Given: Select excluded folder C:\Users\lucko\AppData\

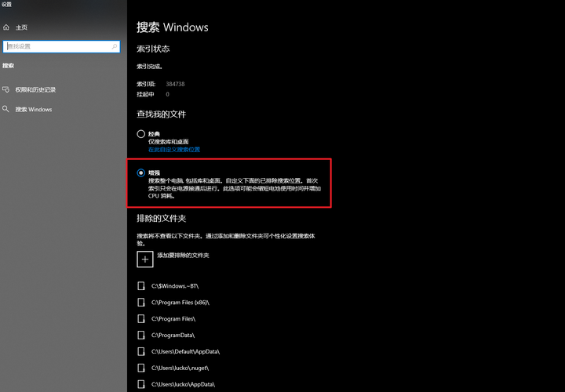Looking at the screenshot, I should pyautogui.click(x=183, y=384).
